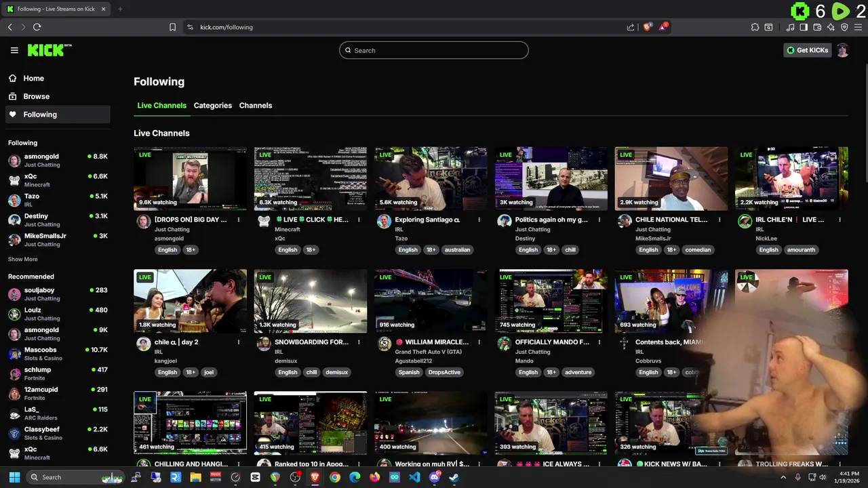Open the user profile avatar menu
Image resolution: width=868 pixels, height=488 pixels.
tap(842, 50)
